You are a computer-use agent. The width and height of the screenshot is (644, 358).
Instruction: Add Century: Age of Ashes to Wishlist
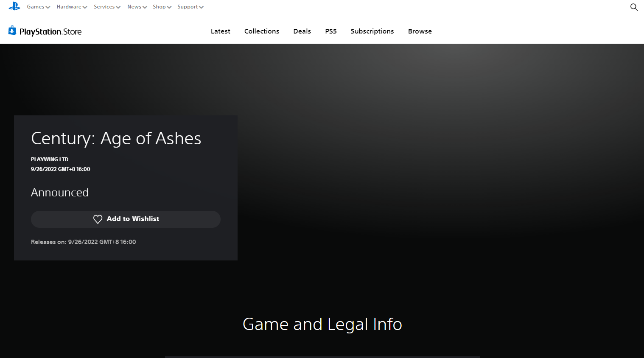126,219
